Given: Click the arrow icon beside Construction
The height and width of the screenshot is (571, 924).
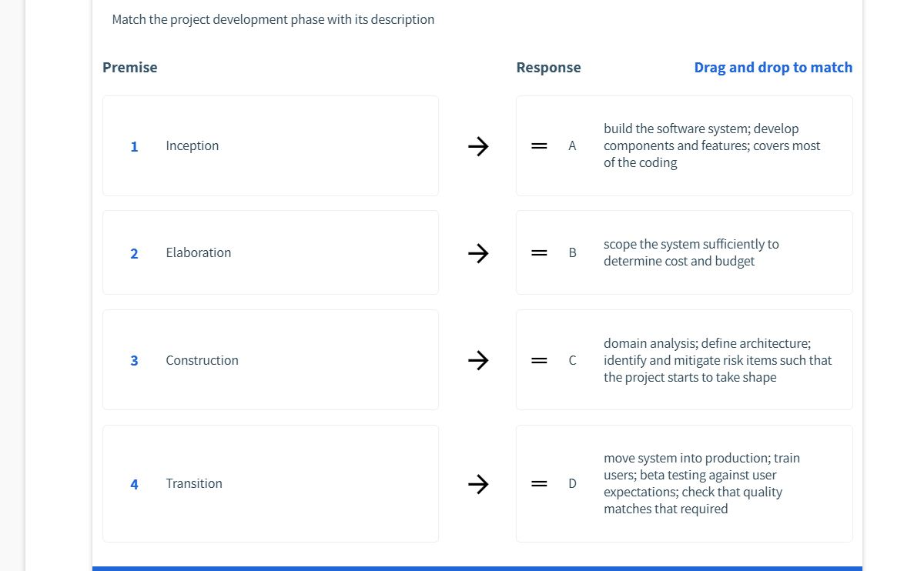Looking at the screenshot, I should [478, 360].
